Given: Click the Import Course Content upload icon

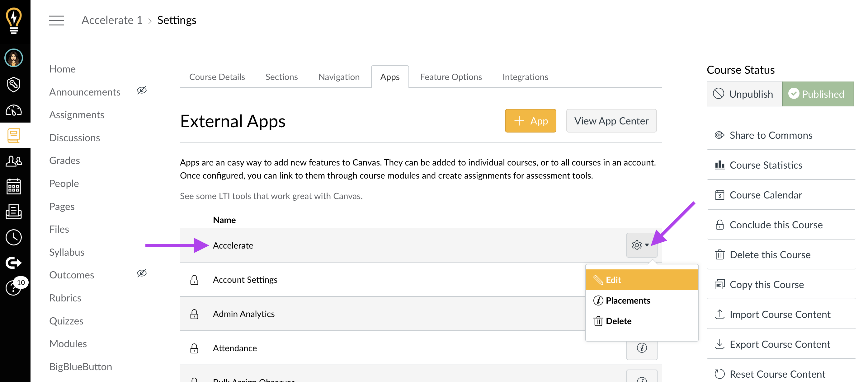Looking at the screenshot, I should tap(719, 314).
